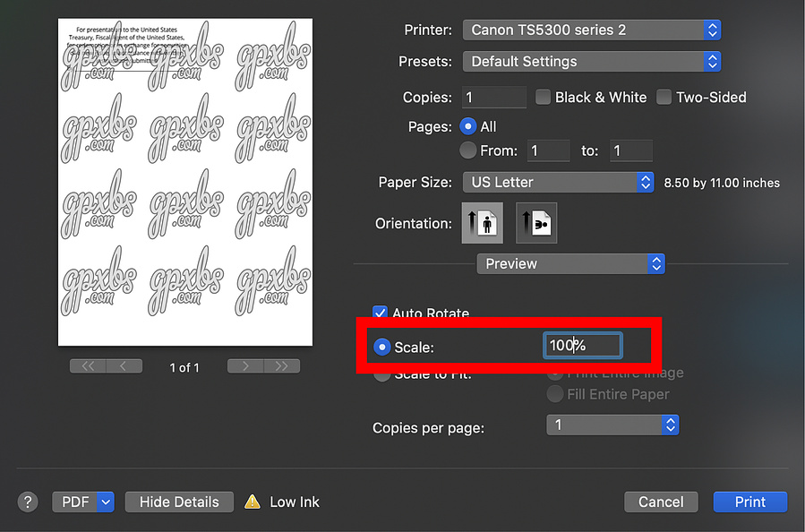Go to previous page of preview
Screen dimensions: 805x532
(x=124, y=366)
